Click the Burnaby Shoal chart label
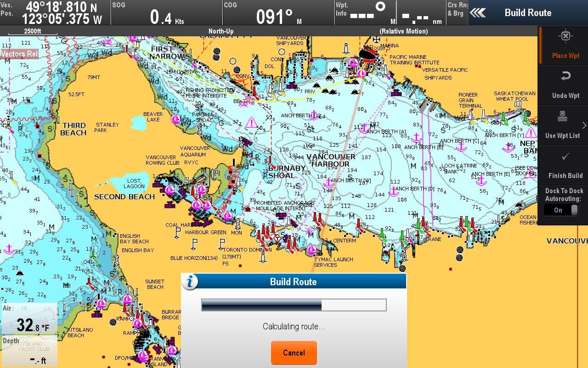This screenshot has height=368, width=588. point(287,172)
